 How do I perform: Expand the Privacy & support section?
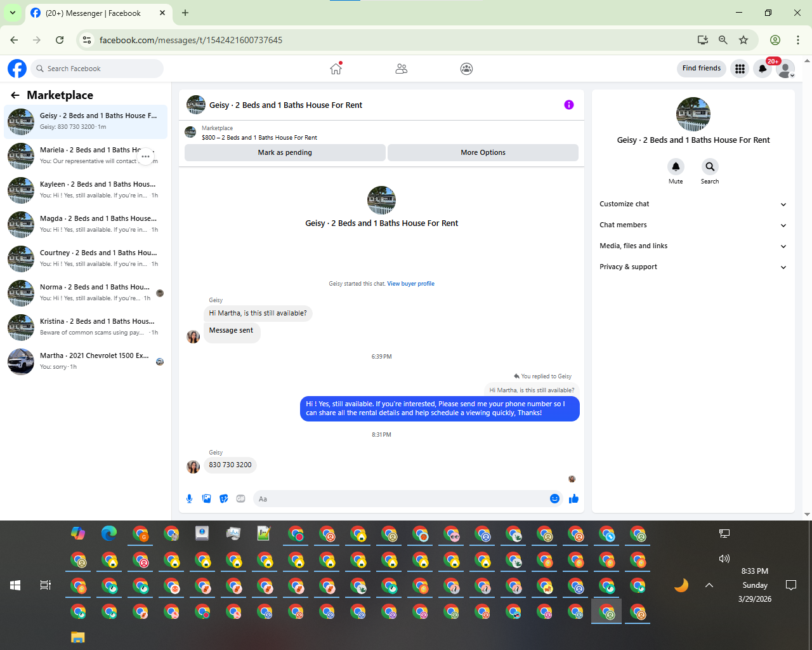coord(693,267)
